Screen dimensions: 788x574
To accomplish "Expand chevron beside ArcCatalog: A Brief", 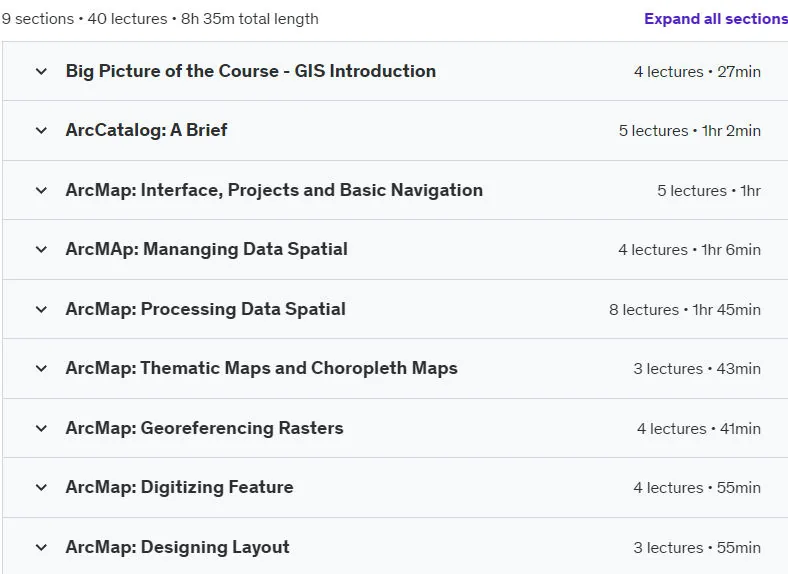I will 41,131.
